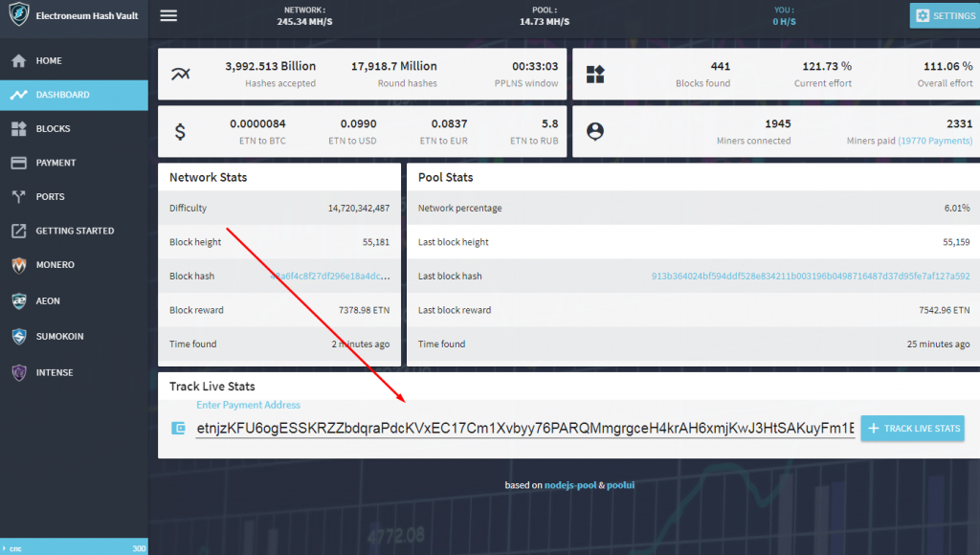Image resolution: width=980 pixels, height=555 pixels.
Task: Visit the poolui footer link
Action: (619, 485)
